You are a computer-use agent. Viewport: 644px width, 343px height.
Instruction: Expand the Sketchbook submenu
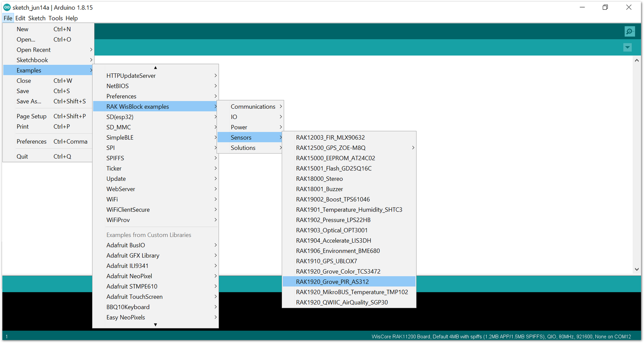click(x=48, y=60)
